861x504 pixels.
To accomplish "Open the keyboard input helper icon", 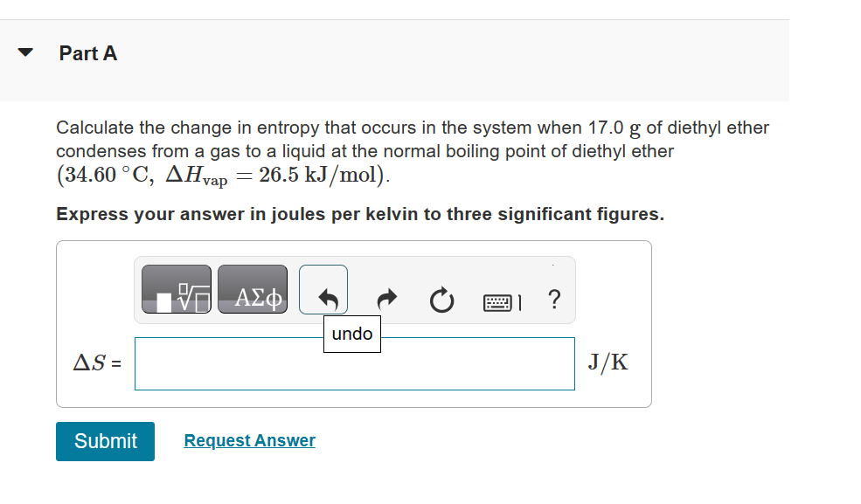I will click(x=500, y=300).
